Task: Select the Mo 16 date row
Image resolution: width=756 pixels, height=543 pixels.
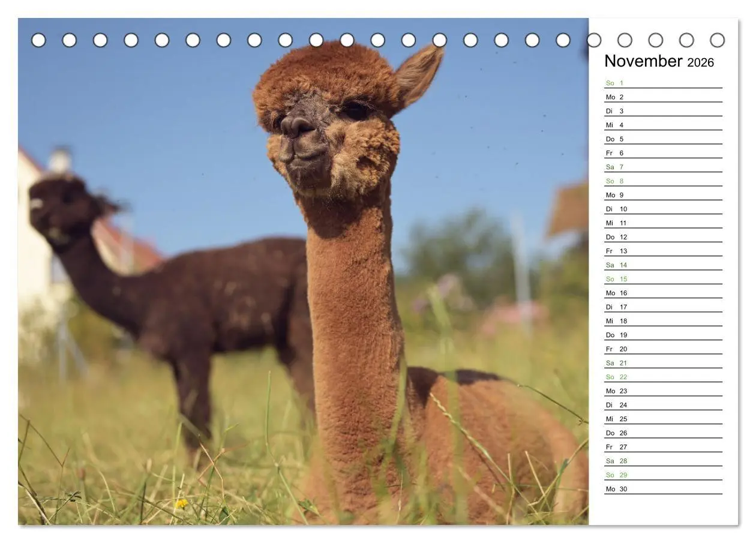Action: 663,293
